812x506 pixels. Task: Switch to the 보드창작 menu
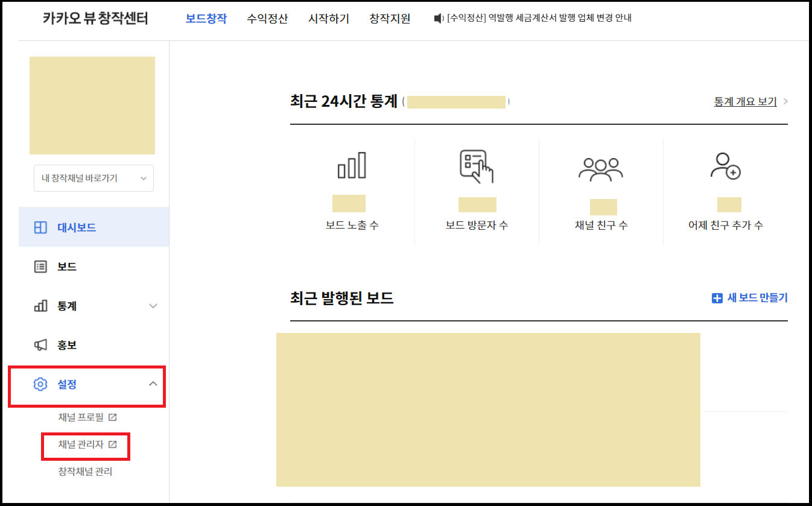coord(206,18)
